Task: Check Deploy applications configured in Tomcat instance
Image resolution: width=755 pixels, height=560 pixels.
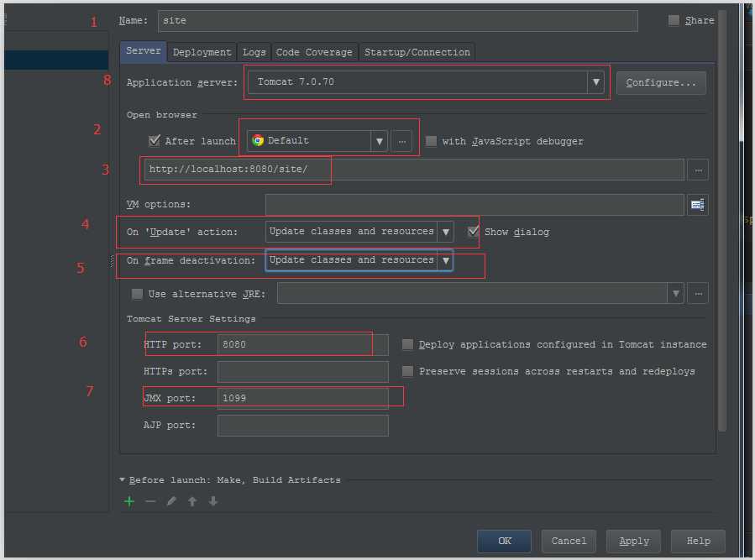Action: pyautogui.click(x=407, y=344)
